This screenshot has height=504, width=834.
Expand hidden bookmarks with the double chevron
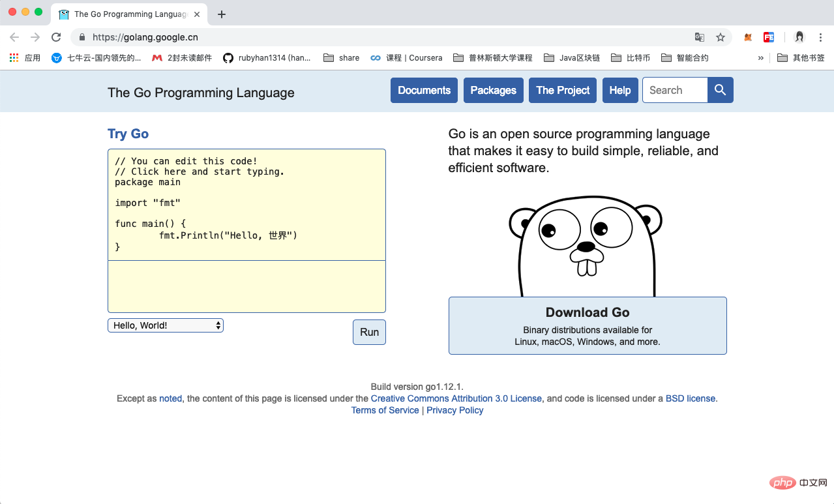click(760, 58)
